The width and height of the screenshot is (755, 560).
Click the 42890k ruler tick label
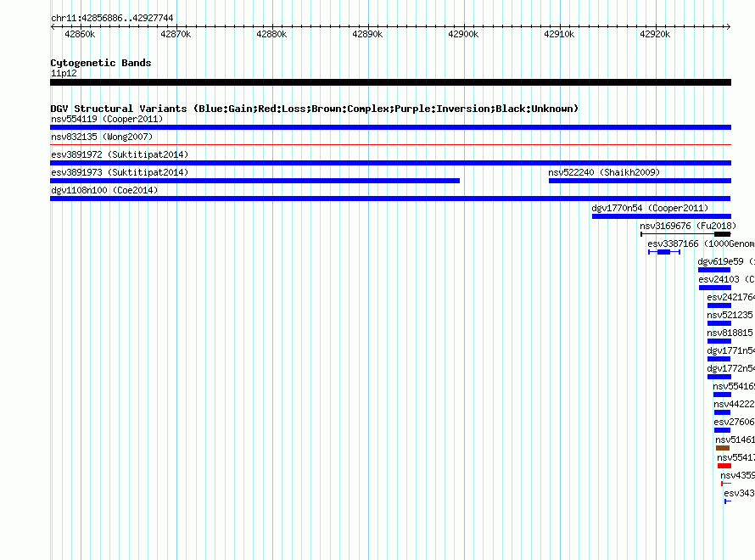[367, 34]
